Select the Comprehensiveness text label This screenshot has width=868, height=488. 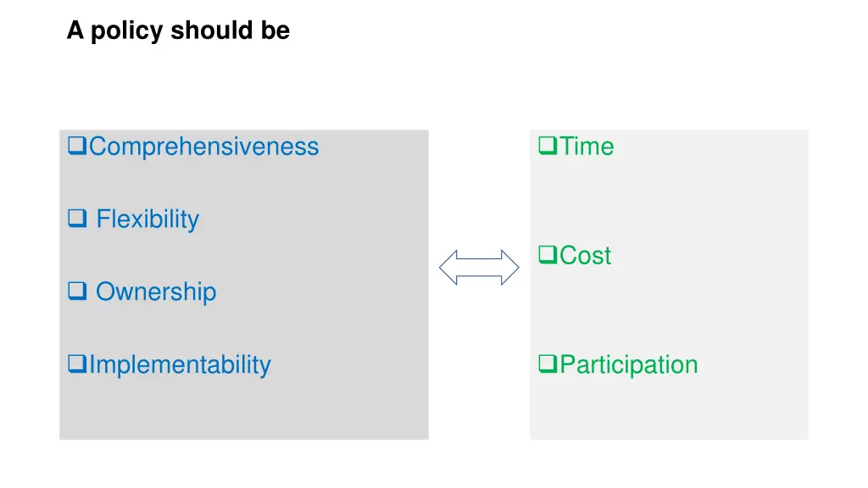click(204, 147)
